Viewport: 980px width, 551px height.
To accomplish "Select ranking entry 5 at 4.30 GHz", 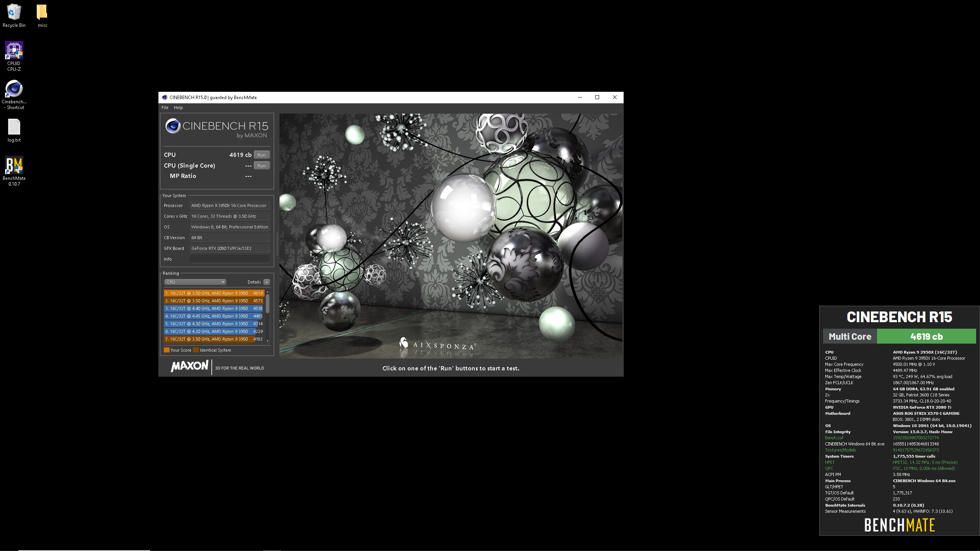I will pyautogui.click(x=214, y=324).
